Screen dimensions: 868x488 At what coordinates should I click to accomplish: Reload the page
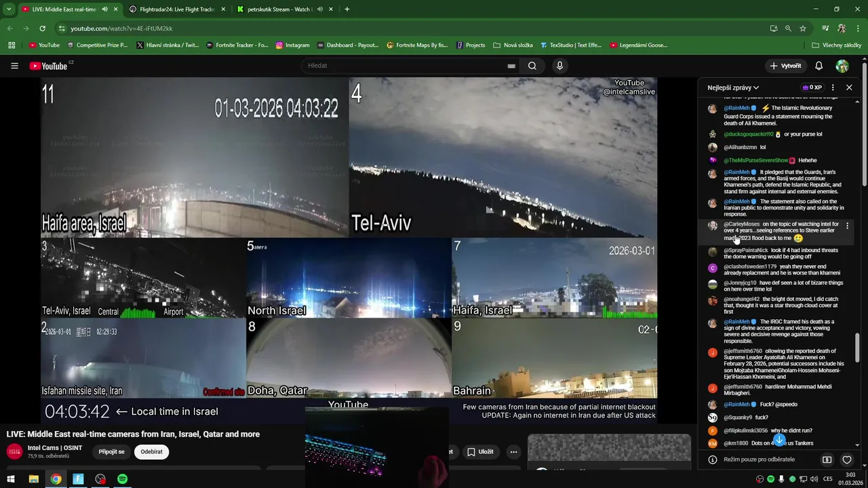[42, 28]
